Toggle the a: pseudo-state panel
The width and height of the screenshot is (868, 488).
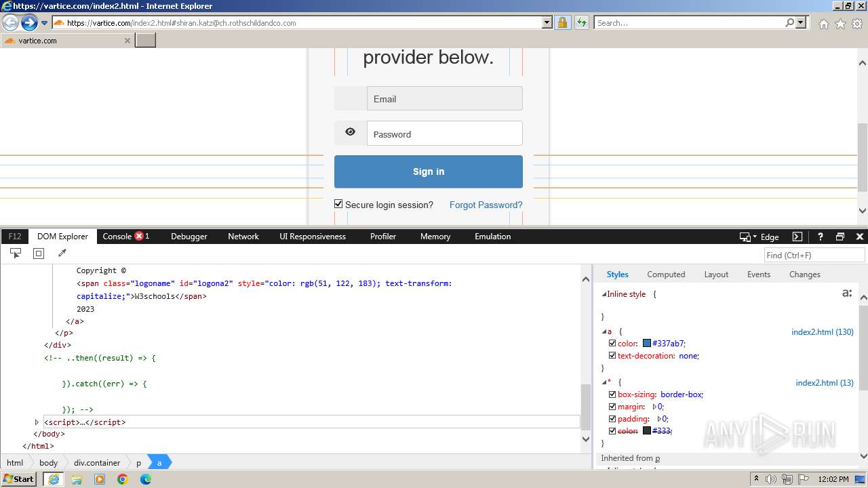coord(847,293)
